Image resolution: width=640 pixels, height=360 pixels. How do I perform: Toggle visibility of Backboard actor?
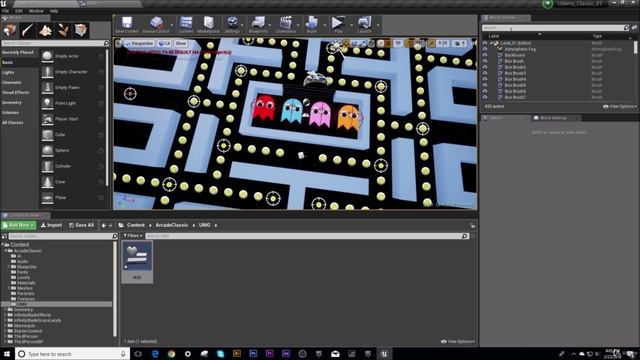(485, 55)
